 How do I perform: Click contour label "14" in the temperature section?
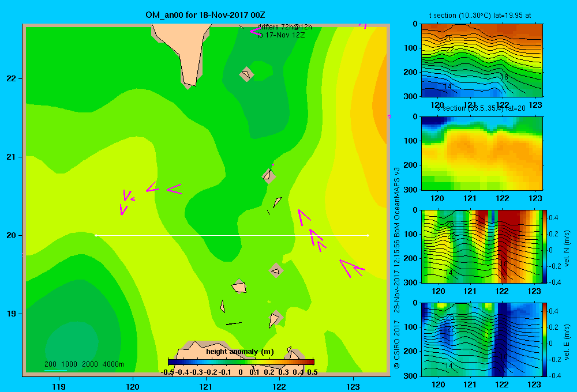pos(448,86)
